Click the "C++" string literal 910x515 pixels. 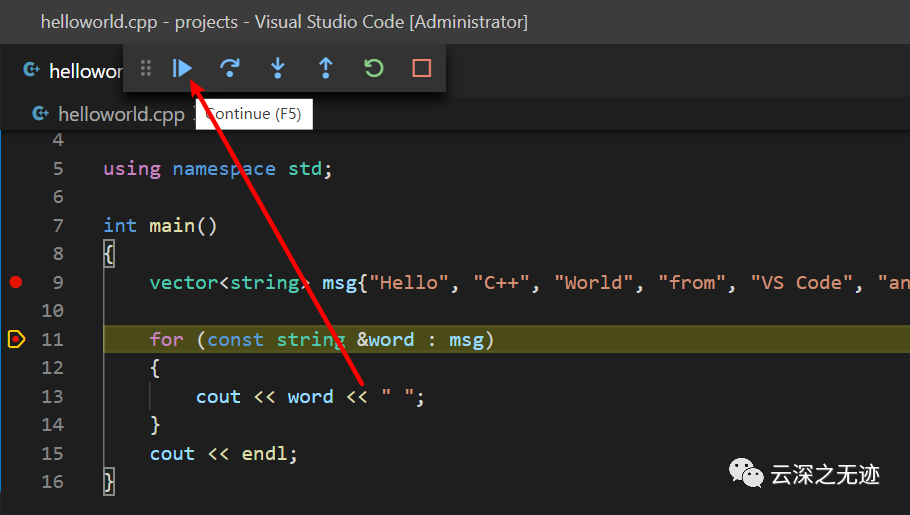coord(501,282)
